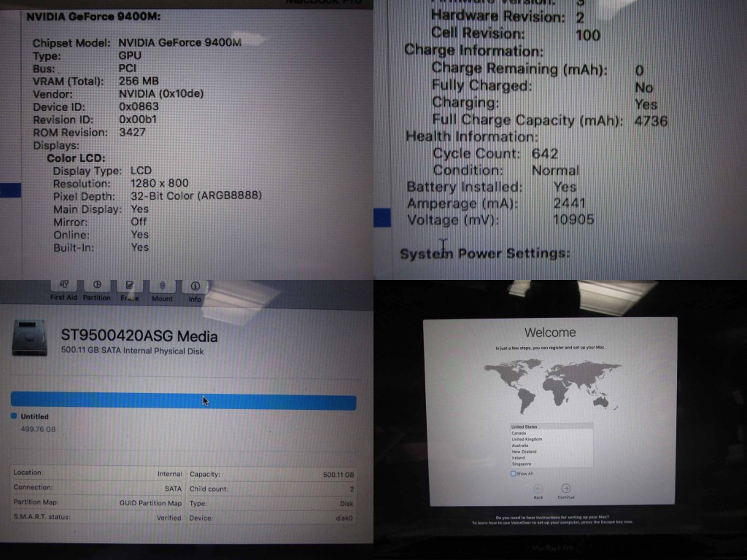Choose Ireland from the country list

[x=551, y=458]
